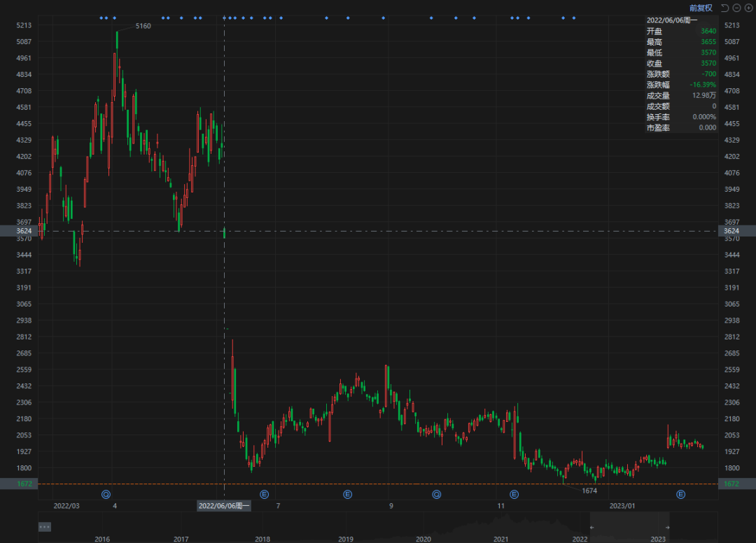This screenshot has width=756, height=543.
Task: Click the 1674 low price label
Action: (589, 491)
